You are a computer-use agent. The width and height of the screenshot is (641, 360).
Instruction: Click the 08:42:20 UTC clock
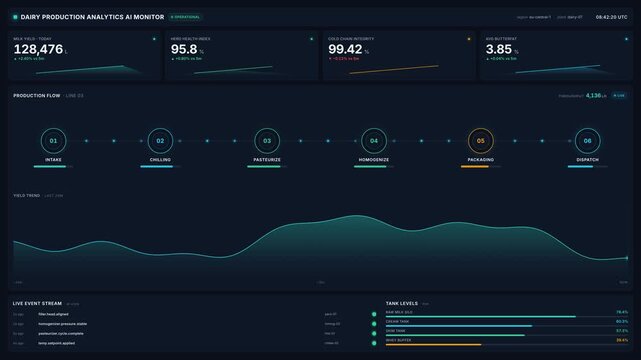point(611,17)
